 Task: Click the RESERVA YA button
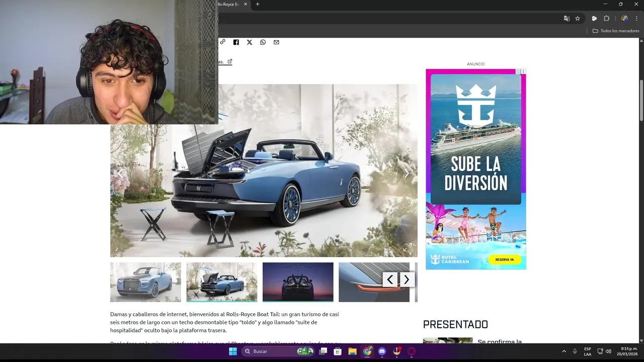tap(505, 259)
